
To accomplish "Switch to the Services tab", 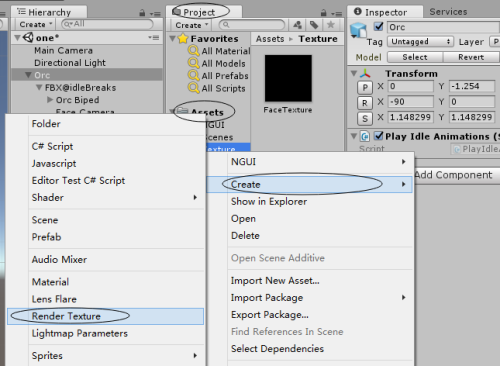I will (448, 12).
